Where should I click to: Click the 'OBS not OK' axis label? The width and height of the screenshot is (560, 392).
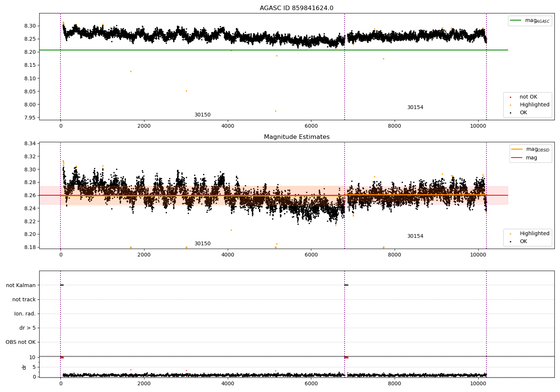tap(21, 342)
